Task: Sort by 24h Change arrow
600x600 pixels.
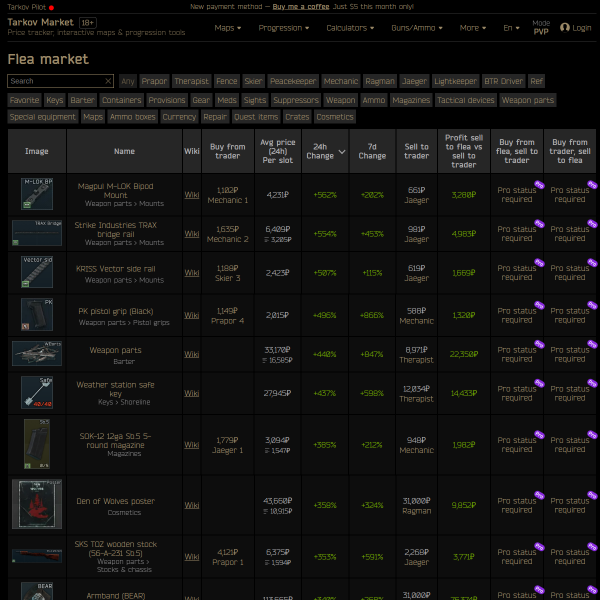Action: click(342, 152)
